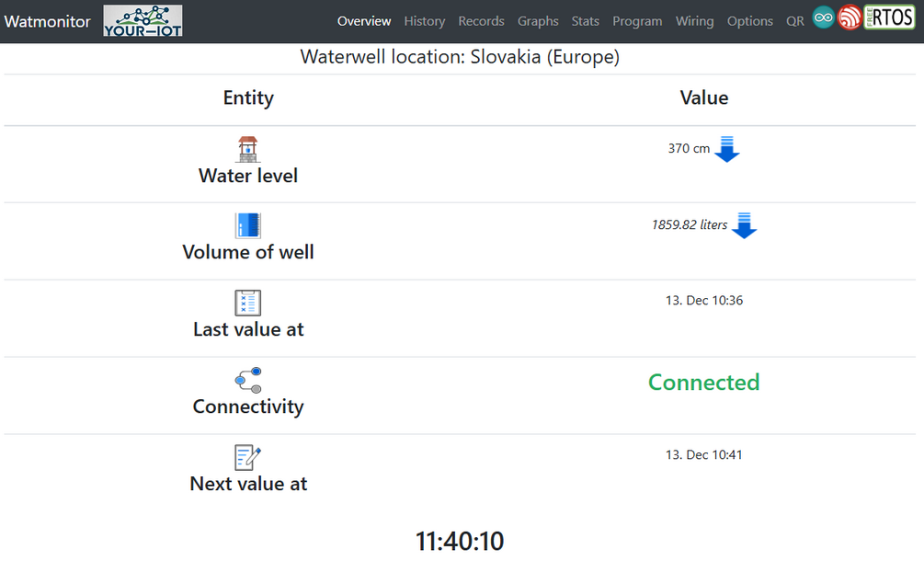This screenshot has width=924, height=561.
Task: Click the Connectivity network nodes icon
Action: point(247,378)
